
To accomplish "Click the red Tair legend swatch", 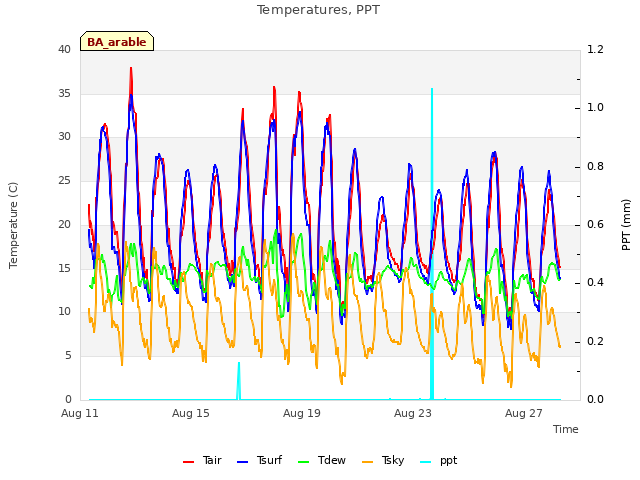I will [188, 462].
